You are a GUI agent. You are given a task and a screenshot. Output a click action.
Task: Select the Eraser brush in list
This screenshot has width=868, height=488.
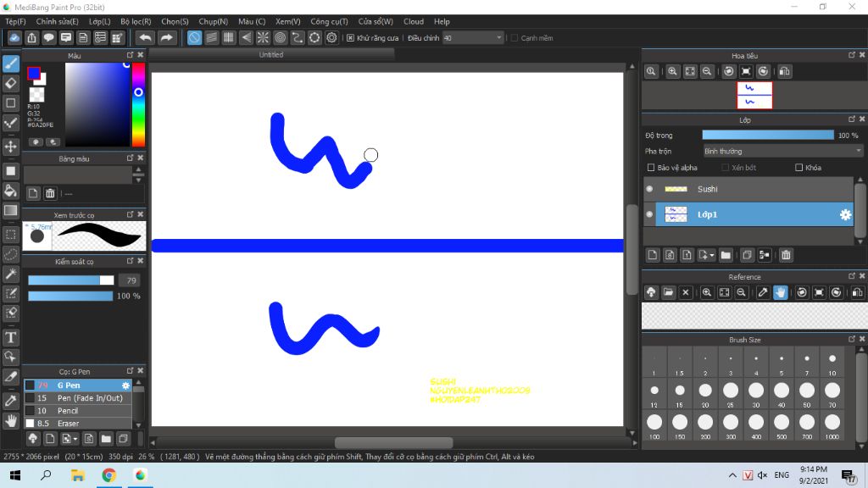click(77, 424)
